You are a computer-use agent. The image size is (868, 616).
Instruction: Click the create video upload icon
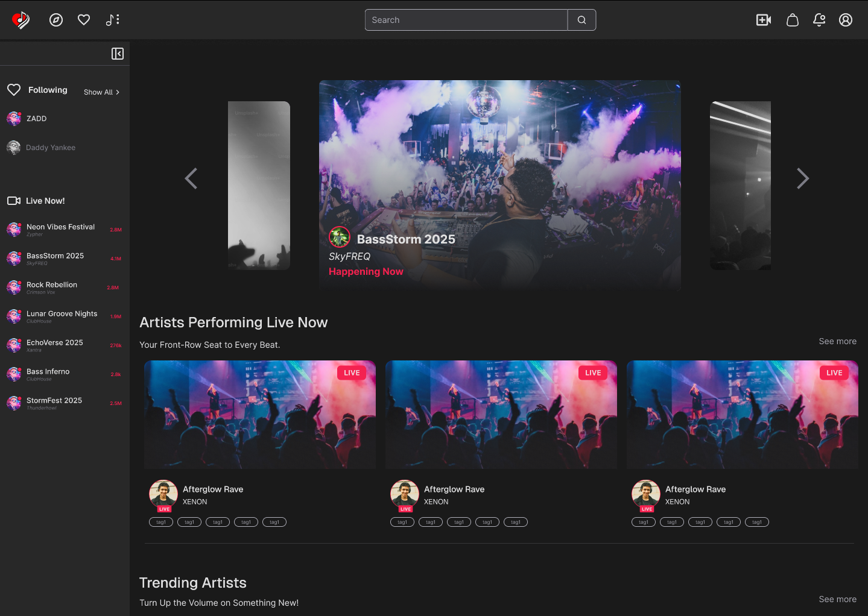pos(763,19)
